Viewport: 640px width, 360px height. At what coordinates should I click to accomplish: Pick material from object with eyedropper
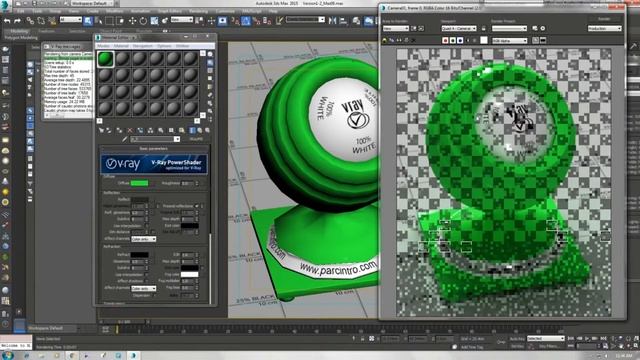click(125, 140)
